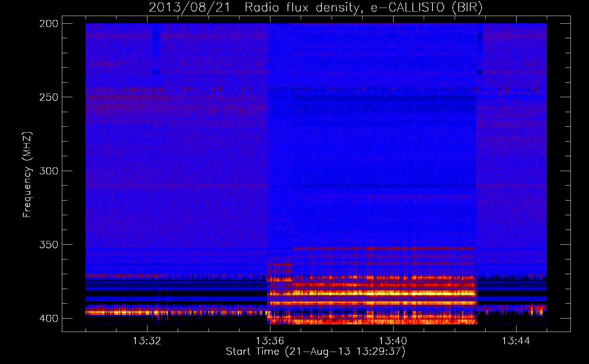The width and height of the screenshot is (589, 364).
Task: Click the '400' frequency tick label
Action: (x=49, y=318)
